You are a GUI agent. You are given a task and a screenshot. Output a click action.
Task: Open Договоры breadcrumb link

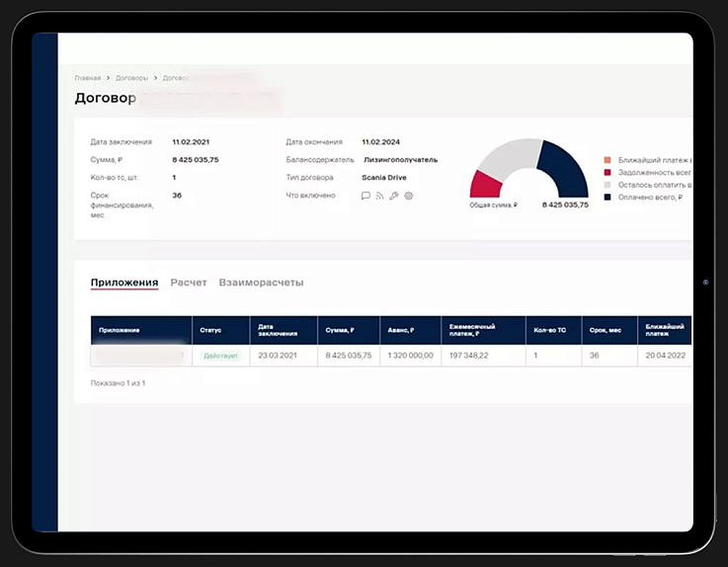pyautogui.click(x=131, y=78)
